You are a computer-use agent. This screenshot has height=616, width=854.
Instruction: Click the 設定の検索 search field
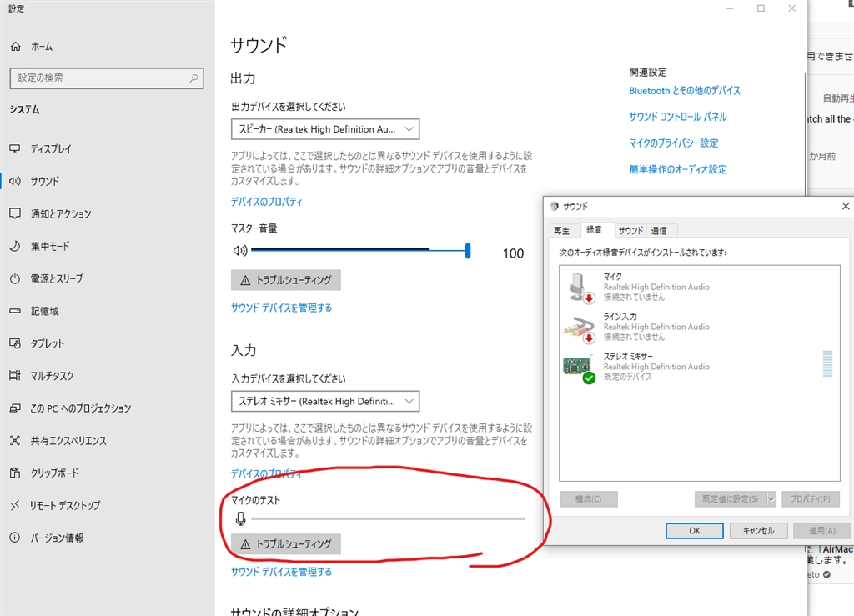pos(107,78)
